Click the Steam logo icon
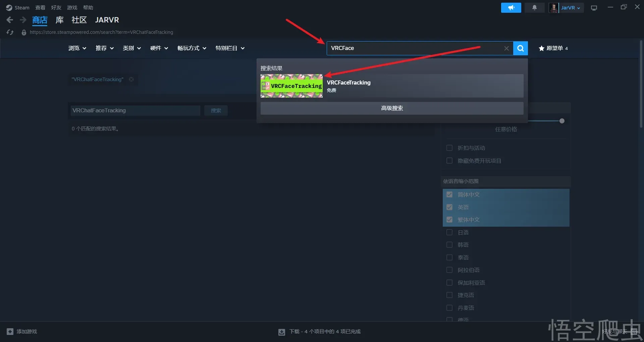 click(9, 8)
